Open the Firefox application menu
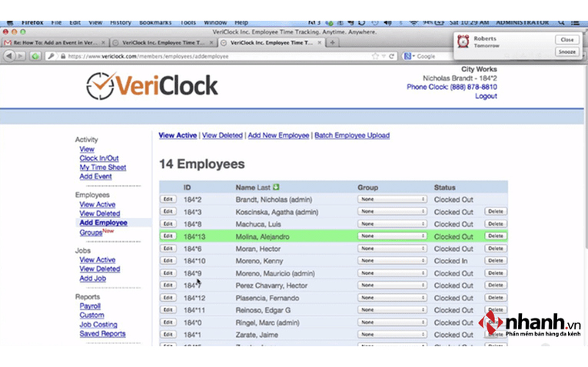Screen dimensions: 588x367 click(x=32, y=23)
